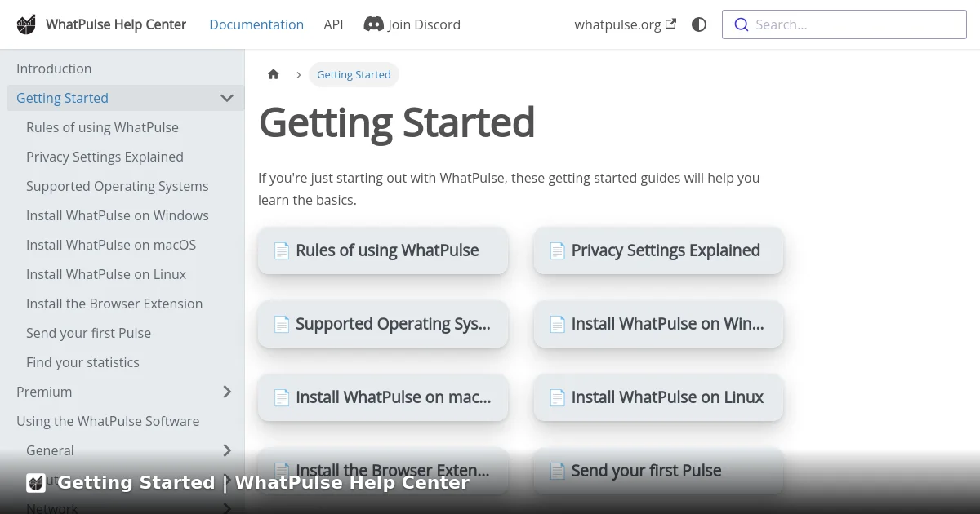Open Find your statistics sidebar link
Viewport: 980px width, 514px height.
point(82,362)
